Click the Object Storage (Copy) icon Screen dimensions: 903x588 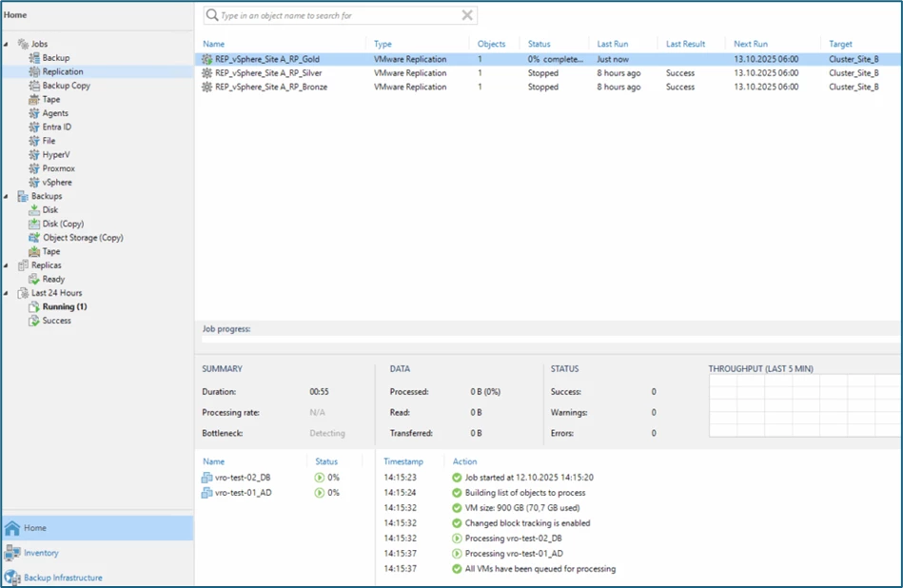click(x=34, y=238)
